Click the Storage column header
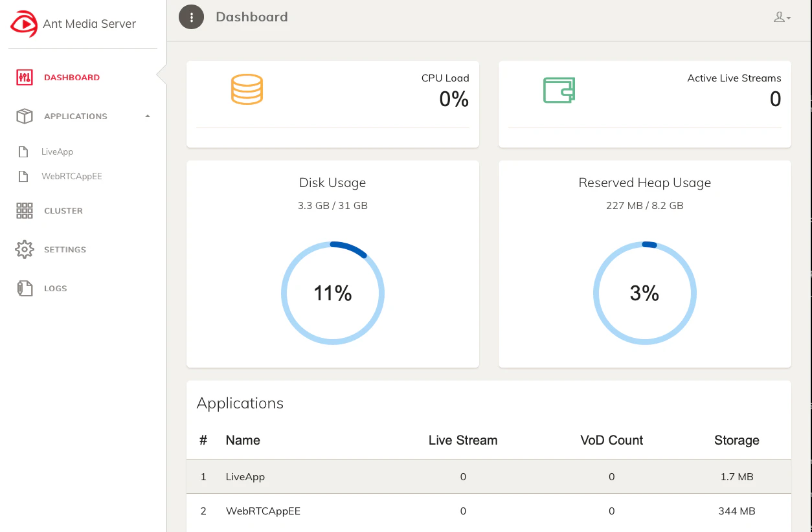 [x=737, y=441]
